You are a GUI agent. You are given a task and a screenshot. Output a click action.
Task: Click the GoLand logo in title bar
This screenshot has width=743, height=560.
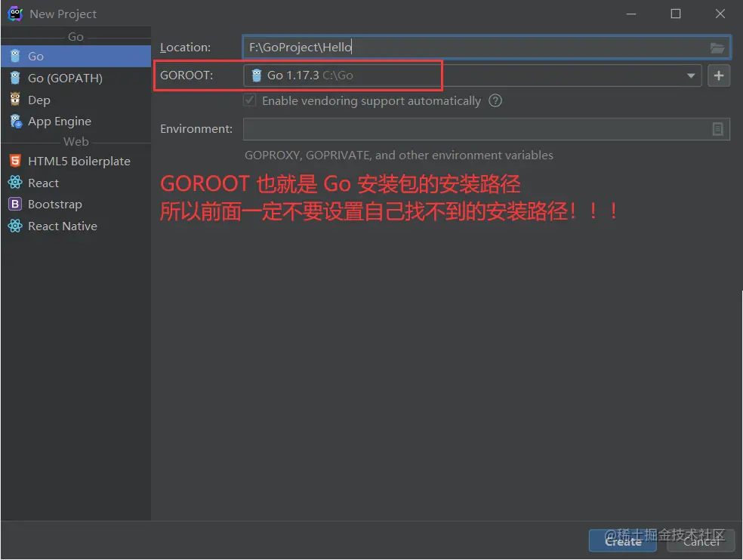tap(15, 14)
